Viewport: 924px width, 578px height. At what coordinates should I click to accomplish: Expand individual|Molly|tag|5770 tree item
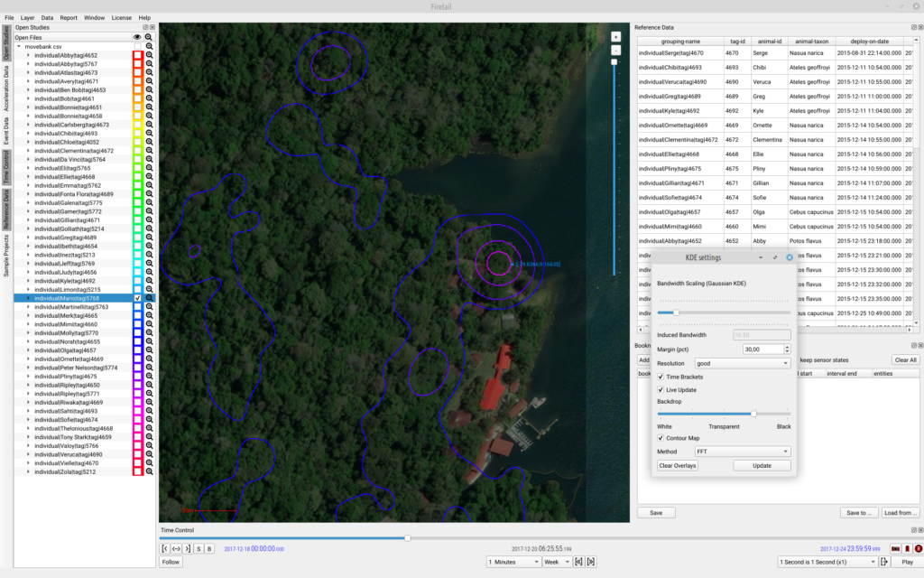(x=28, y=333)
